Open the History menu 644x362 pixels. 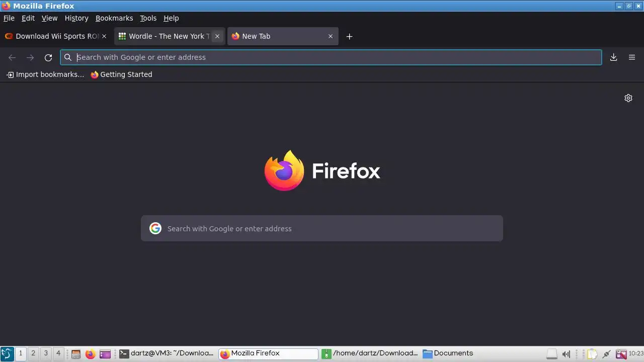click(76, 18)
